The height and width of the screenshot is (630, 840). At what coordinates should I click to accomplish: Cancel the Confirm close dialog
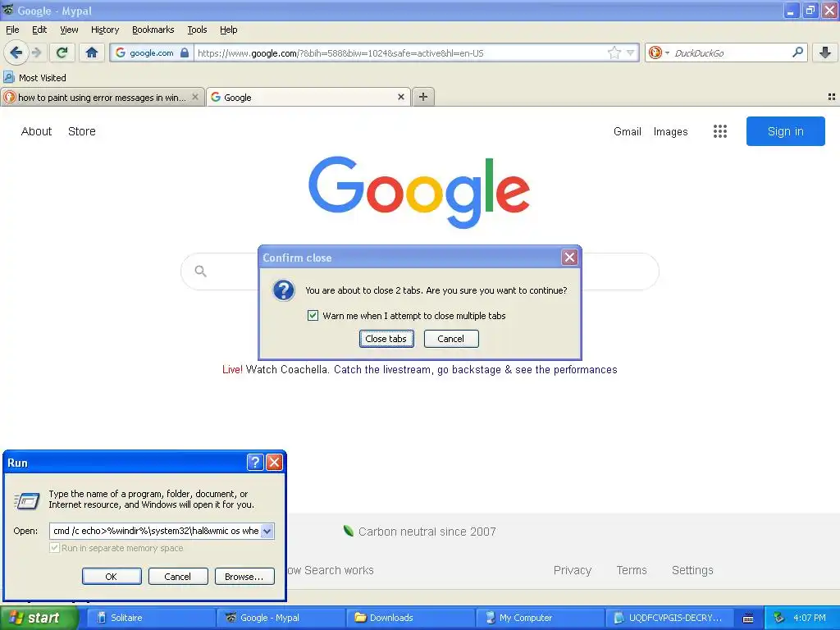point(451,339)
